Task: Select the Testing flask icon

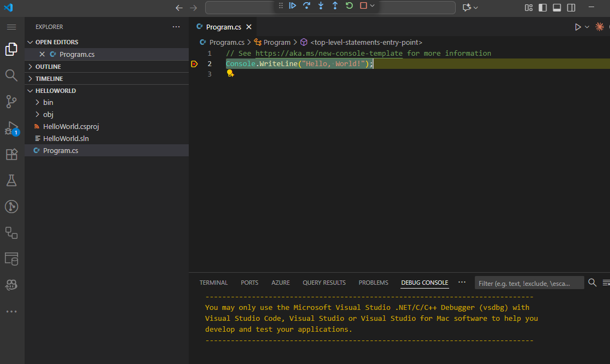Action: coord(11,180)
